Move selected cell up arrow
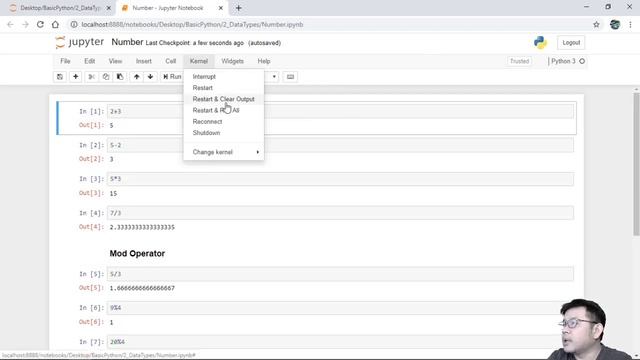This screenshot has width=640, height=360. point(136,77)
